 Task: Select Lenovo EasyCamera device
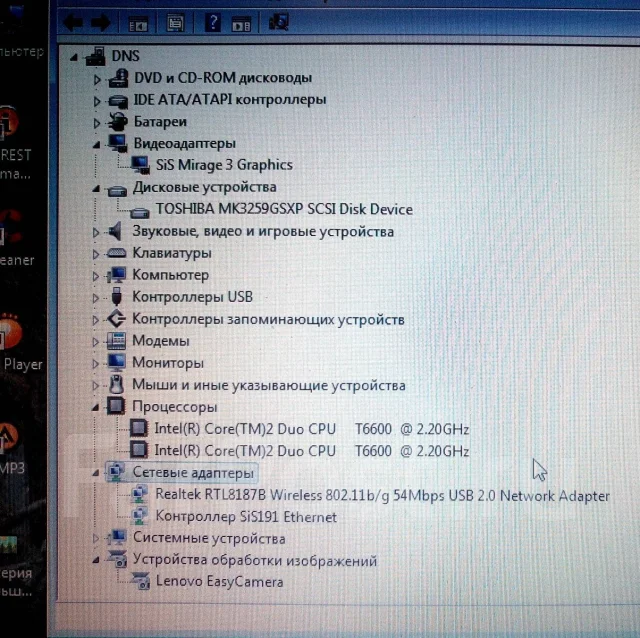220,581
